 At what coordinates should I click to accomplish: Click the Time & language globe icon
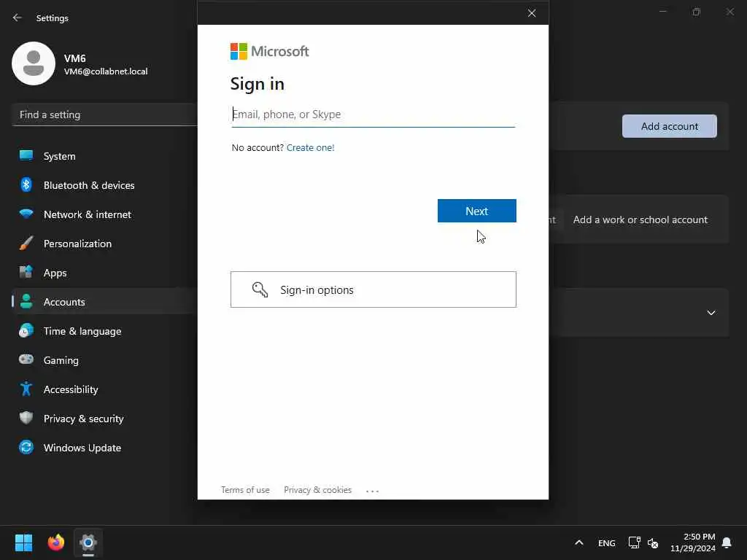(26, 330)
